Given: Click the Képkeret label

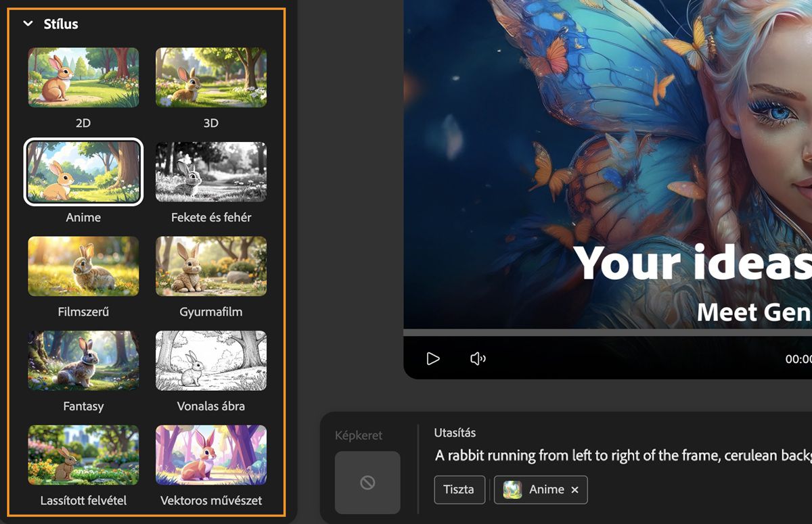Looking at the screenshot, I should [359, 436].
